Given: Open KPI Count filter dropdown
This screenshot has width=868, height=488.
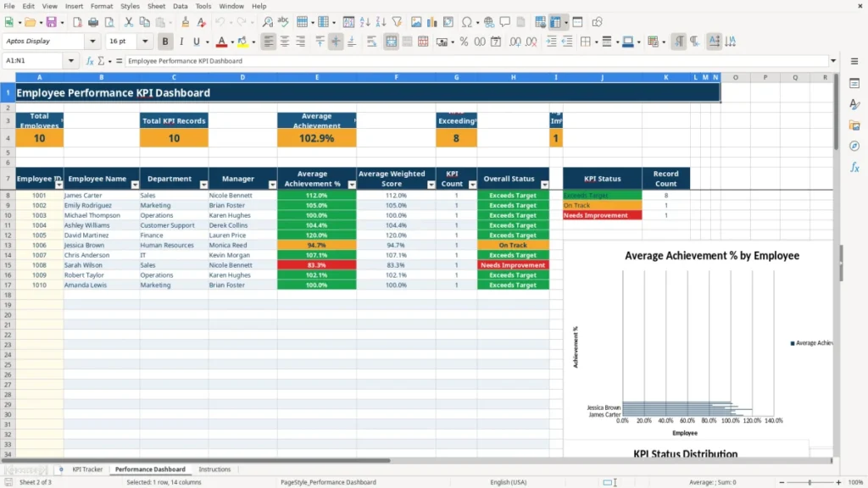Looking at the screenshot, I should (x=472, y=184).
